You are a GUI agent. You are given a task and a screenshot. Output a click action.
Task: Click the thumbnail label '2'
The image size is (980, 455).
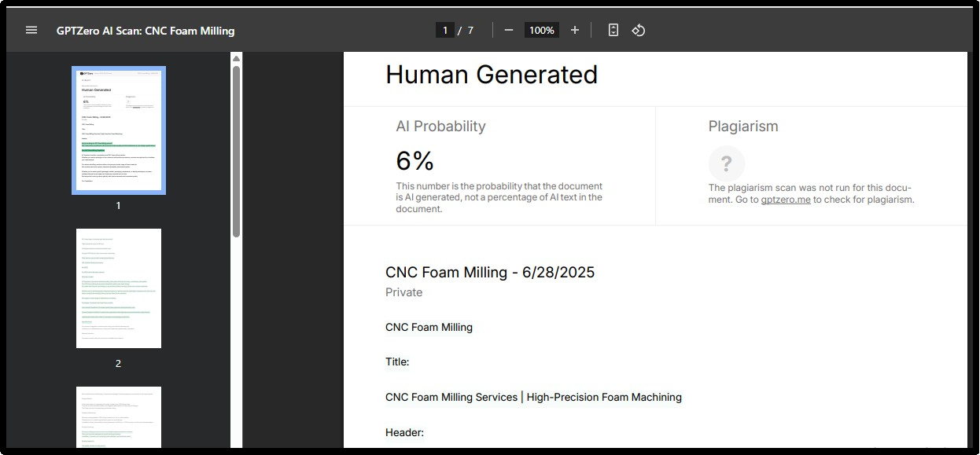click(x=119, y=364)
